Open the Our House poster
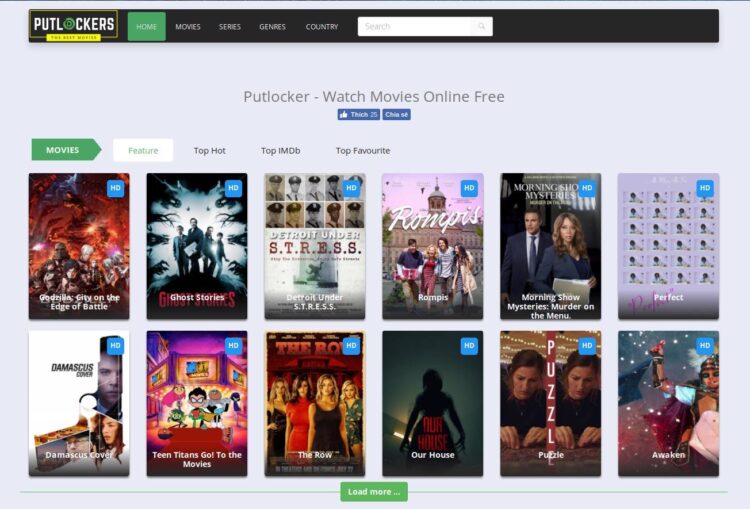Screen dimensions: 750x509 coord(432,403)
